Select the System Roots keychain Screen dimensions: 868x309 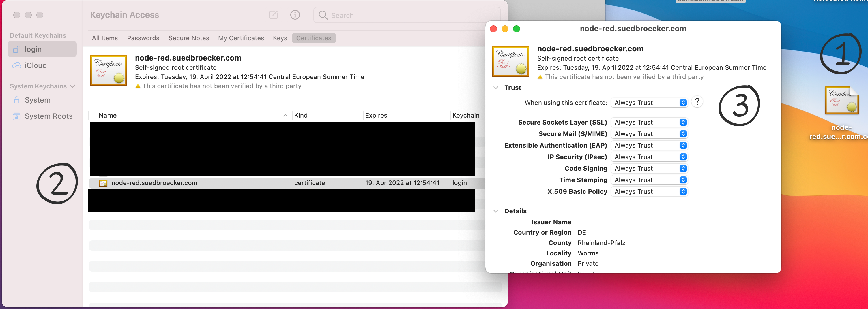[x=42, y=116]
